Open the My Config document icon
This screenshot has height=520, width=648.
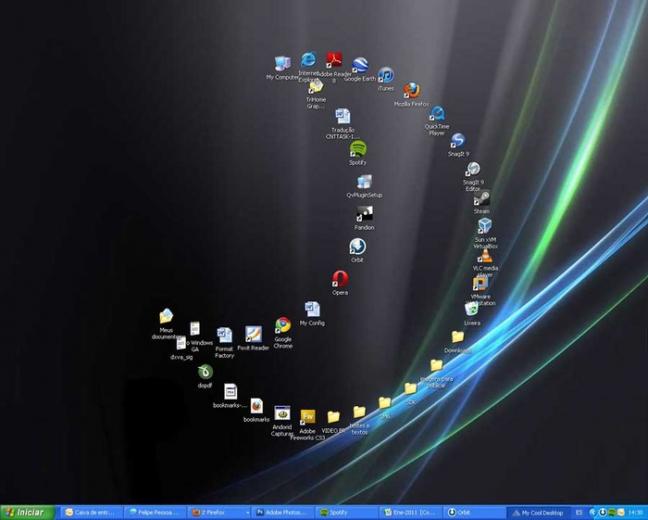click(x=312, y=309)
